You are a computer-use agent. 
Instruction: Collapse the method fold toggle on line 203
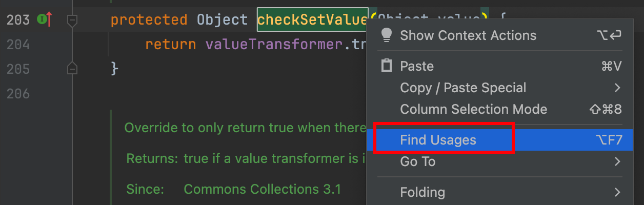(72, 20)
